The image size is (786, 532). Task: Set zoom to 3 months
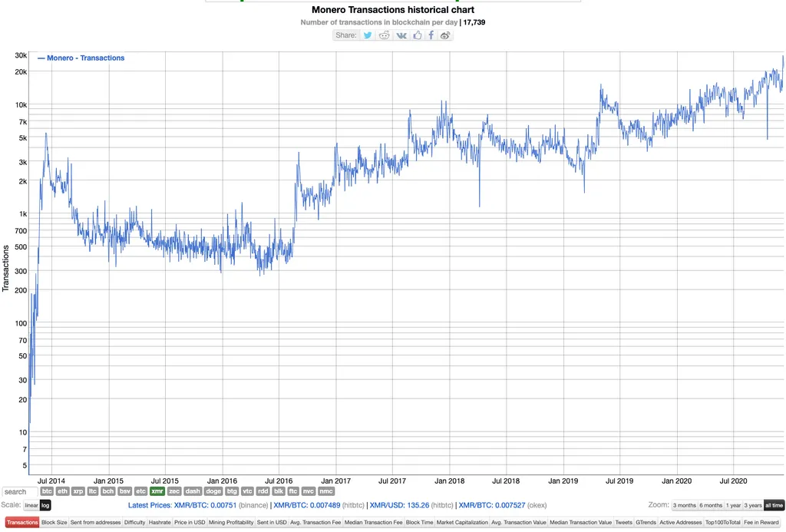(684, 506)
